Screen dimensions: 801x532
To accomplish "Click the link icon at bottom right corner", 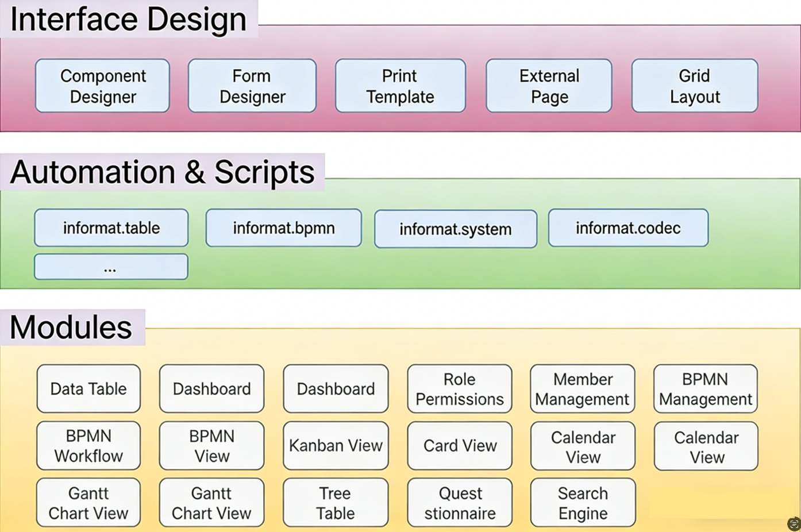I will [794, 523].
